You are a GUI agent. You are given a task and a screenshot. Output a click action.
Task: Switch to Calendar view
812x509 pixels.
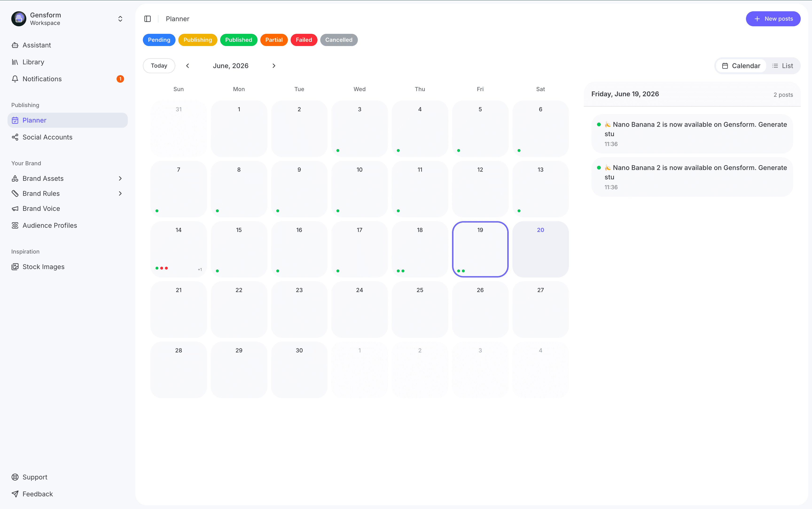point(741,66)
